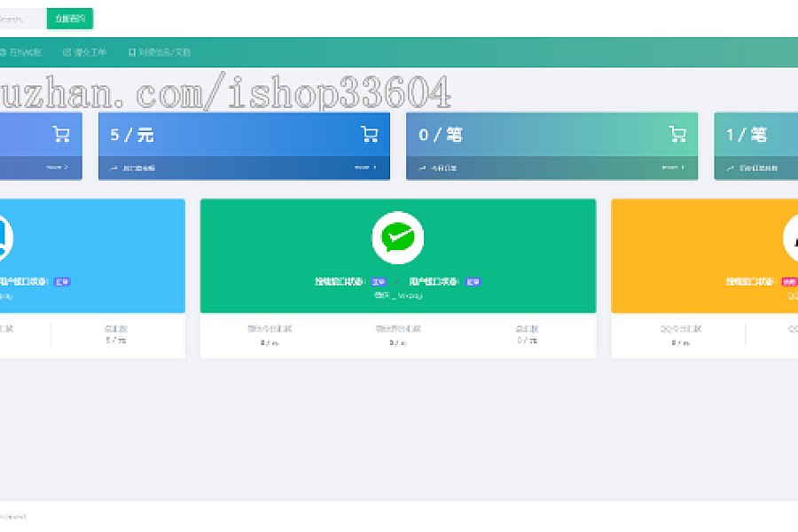The width and height of the screenshot is (798, 532).
Task: Click the document icon in the green nav bar
Action: tap(132, 52)
